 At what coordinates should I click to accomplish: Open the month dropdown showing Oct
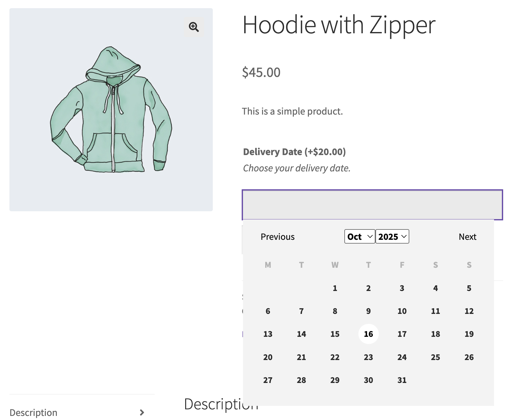click(359, 237)
